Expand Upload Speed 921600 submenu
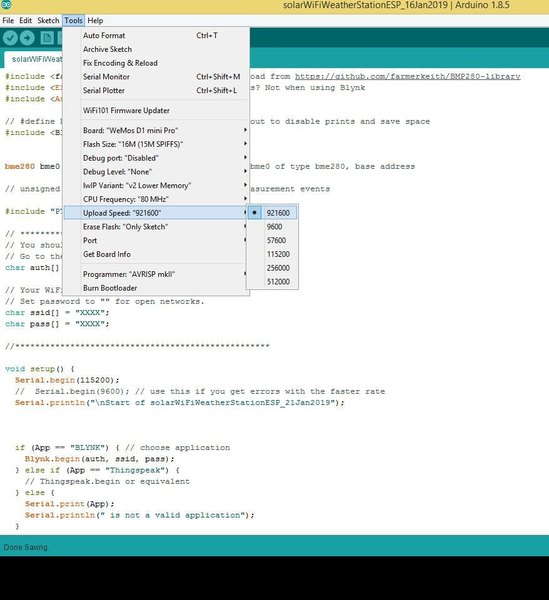 (x=156, y=213)
